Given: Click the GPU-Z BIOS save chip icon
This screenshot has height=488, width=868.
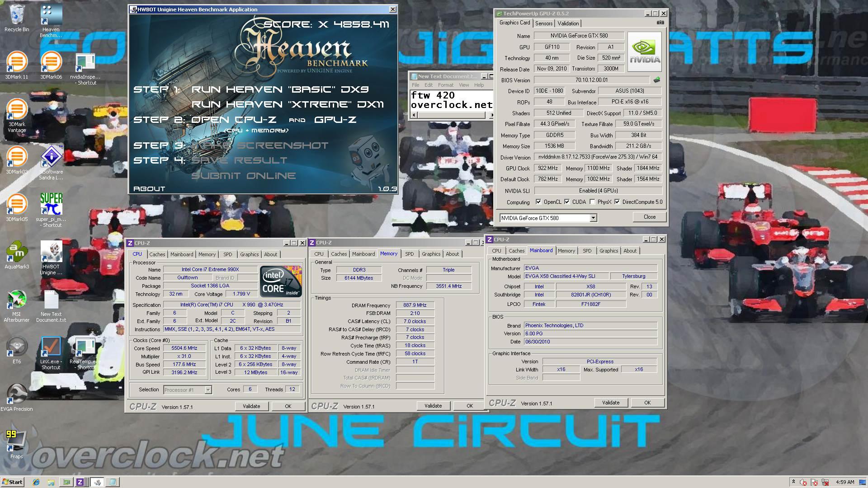Looking at the screenshot, I should 656,80.
